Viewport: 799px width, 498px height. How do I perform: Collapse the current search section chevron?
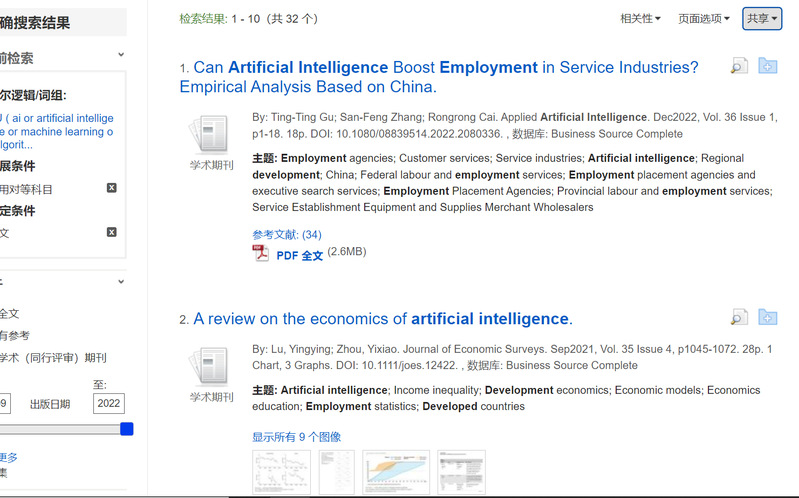121,55
